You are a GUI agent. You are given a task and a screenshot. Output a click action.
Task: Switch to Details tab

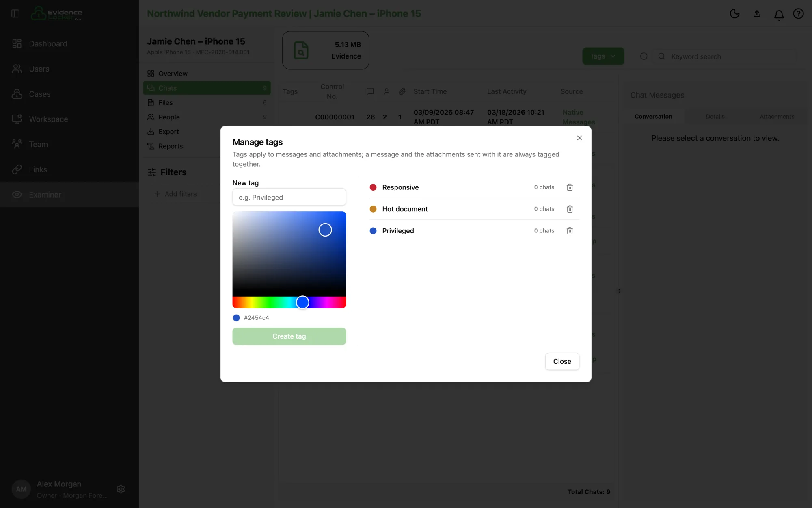pyautogui.click(x=715, y=117)
